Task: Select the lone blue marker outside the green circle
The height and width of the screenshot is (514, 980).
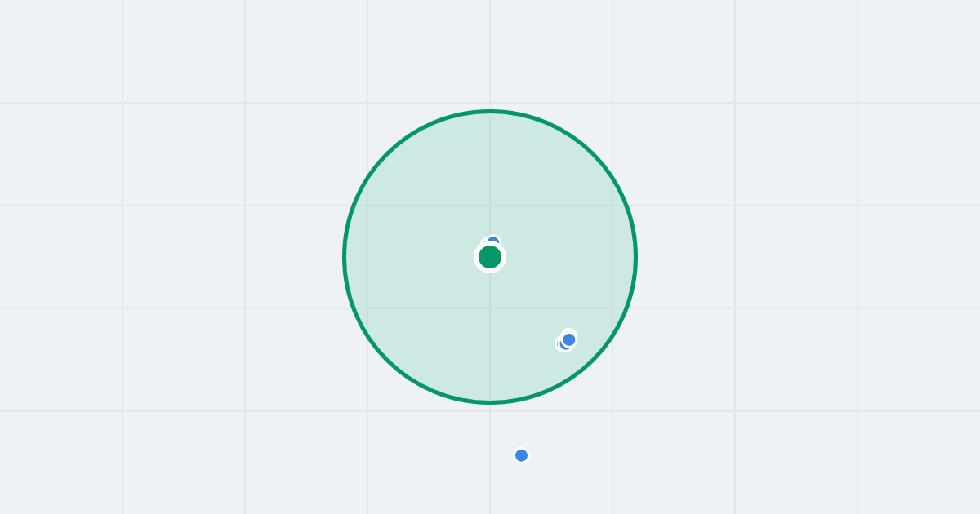Action: click(521, 455)
